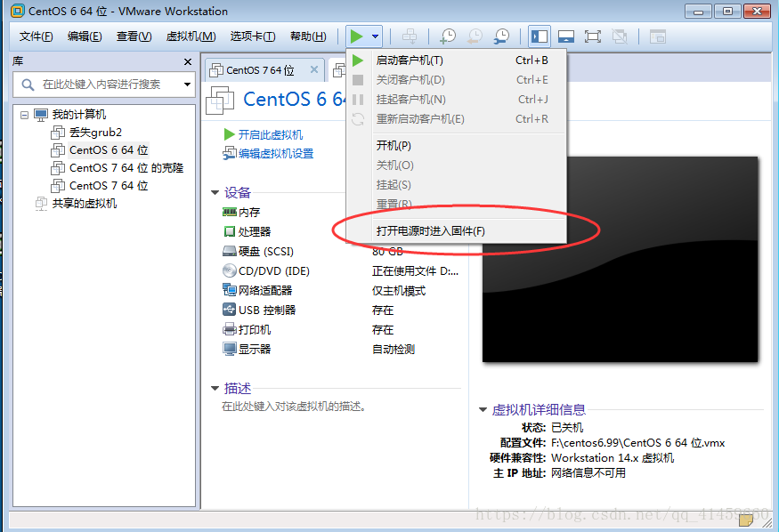Toggle the library sidebar view icon
This screenshot has width=779, height=532.
539,36
